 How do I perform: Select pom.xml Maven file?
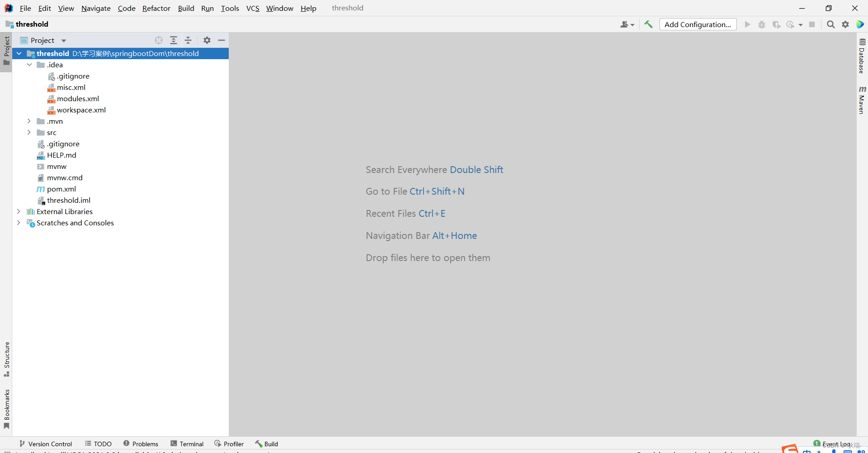(x=61, y=189)
